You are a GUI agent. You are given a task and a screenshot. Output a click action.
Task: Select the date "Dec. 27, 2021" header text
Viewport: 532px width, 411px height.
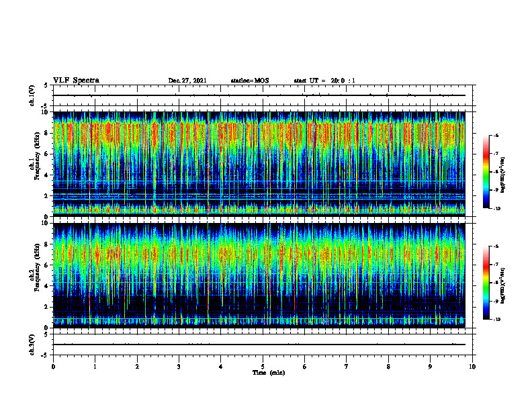click(x=187, y=81)
